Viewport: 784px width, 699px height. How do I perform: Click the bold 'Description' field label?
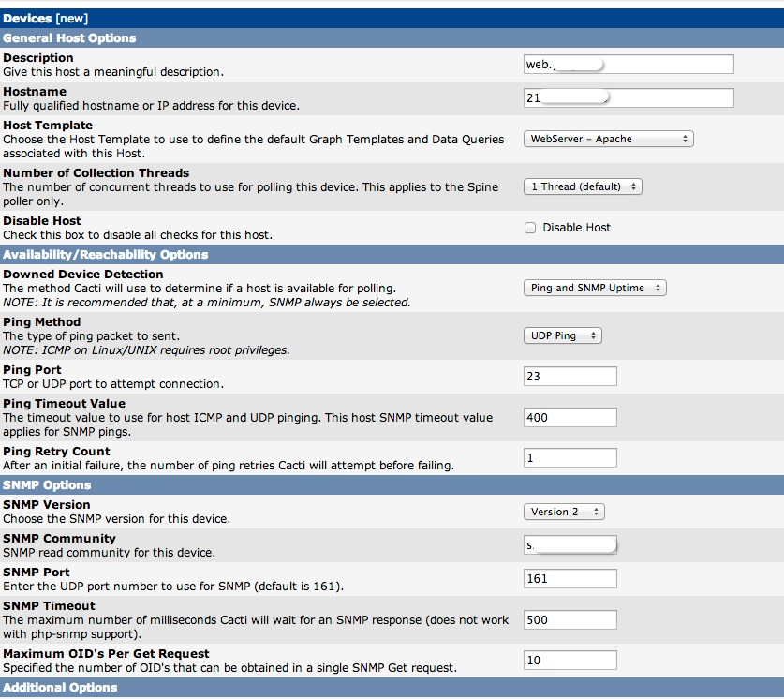pos(38,58)
